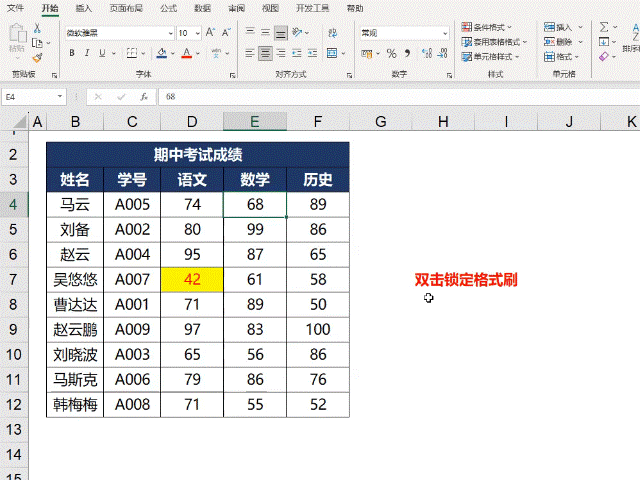
Task: Click the Name Box showing E4
Action: coord(29,97)
